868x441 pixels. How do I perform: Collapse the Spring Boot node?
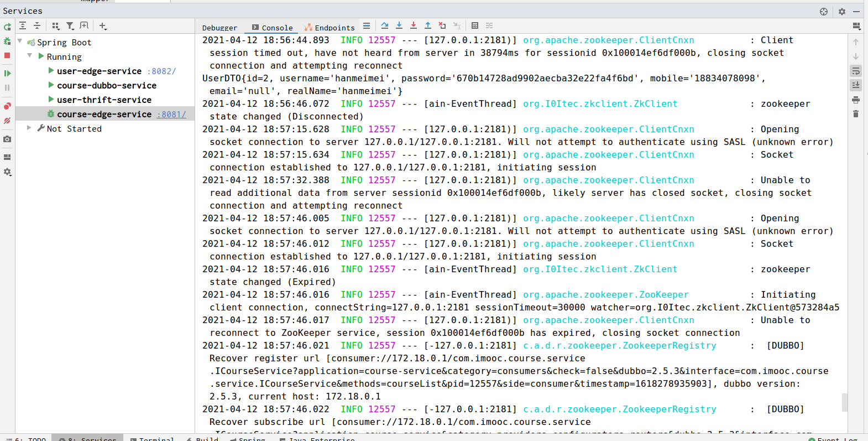(x=20, y=41)
